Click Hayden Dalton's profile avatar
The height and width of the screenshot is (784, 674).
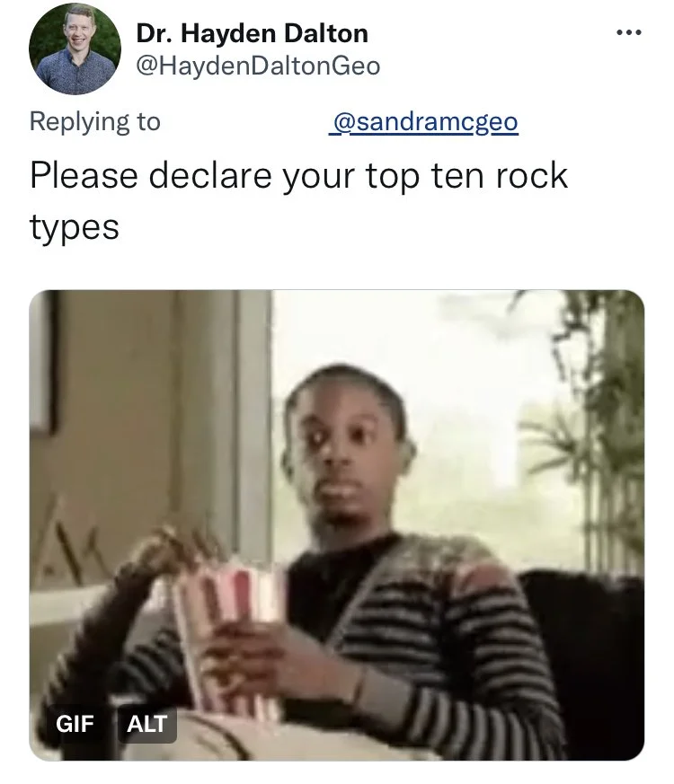[75, 48]
